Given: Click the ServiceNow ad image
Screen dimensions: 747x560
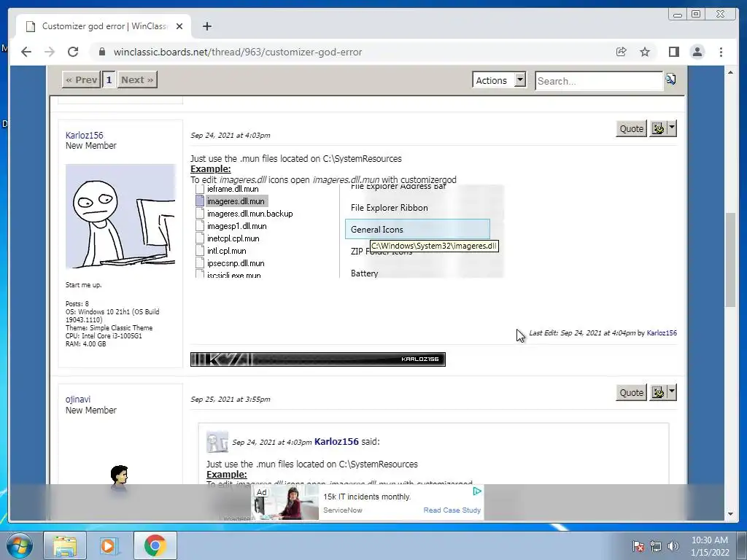Looking at the screenshot, I should point(285,502).
